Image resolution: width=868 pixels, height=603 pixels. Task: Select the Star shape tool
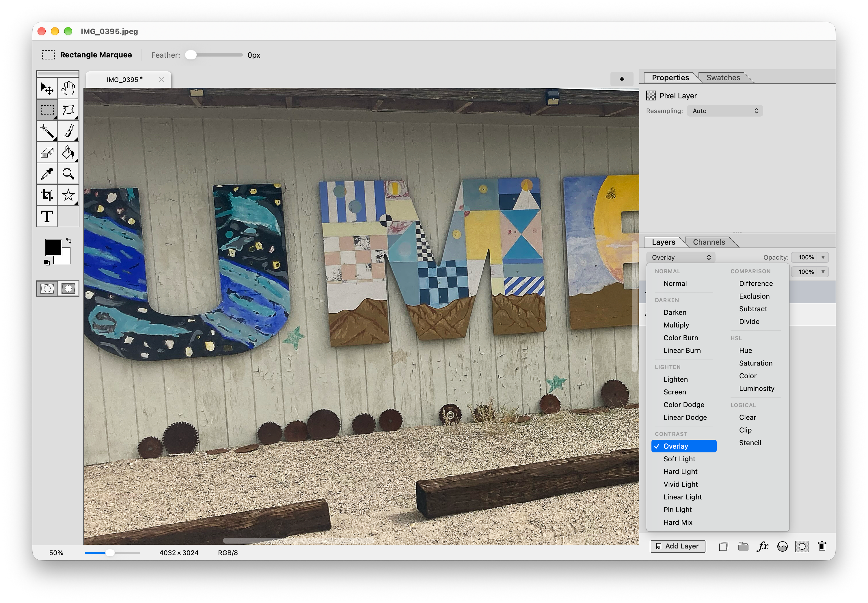pos(68,195)
